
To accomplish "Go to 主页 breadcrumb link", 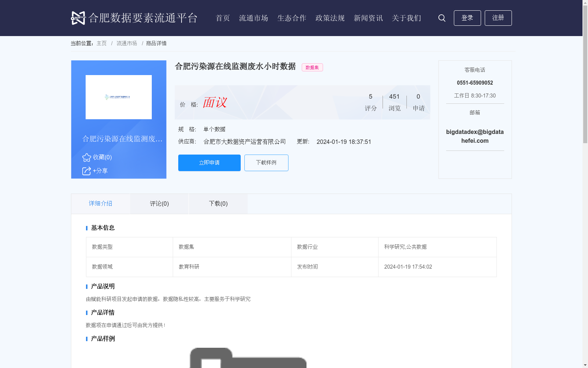I will point(101,43).
